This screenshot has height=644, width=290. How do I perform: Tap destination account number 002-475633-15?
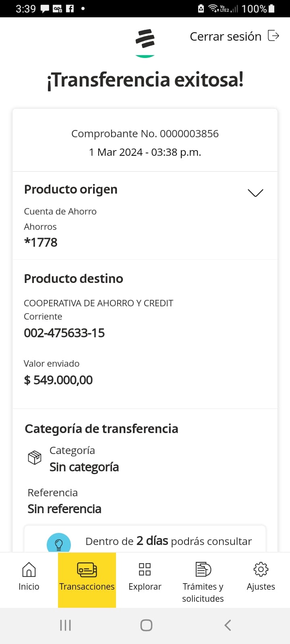[x=64, y=333]
